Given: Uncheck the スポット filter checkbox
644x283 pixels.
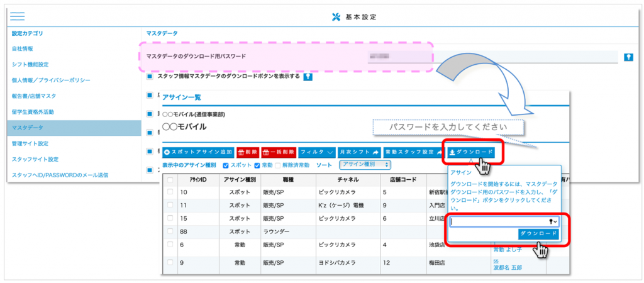Looking at the screenshot, I should point(225,165).
